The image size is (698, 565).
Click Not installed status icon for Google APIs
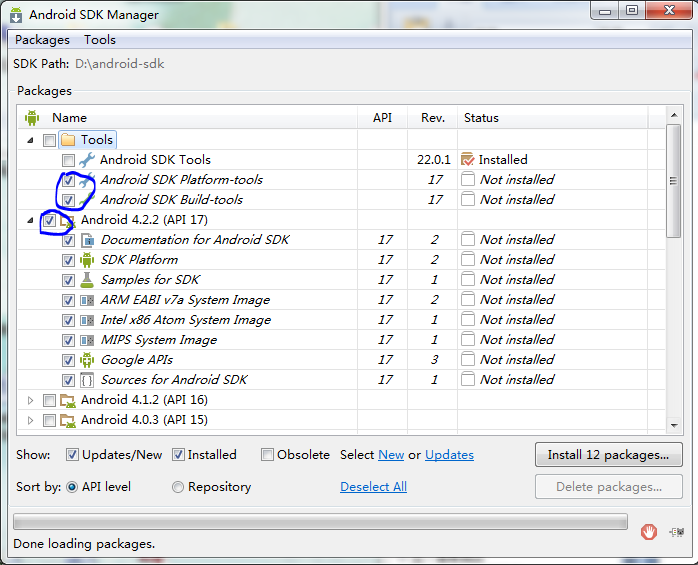click(468, 359)
